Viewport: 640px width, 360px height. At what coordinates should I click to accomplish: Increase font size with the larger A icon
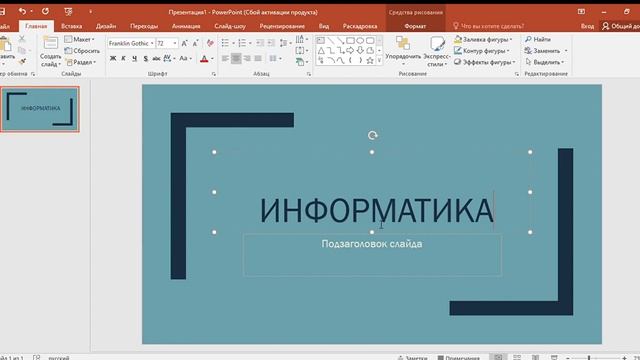tap(184, 43)
